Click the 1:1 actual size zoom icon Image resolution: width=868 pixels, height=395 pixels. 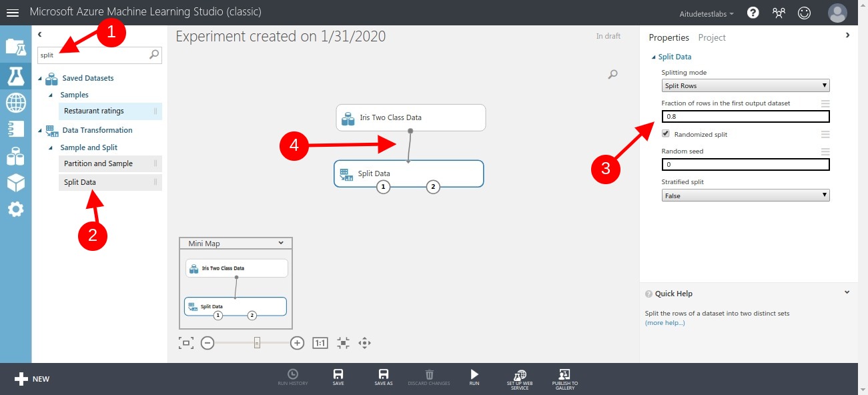[320, 342]
